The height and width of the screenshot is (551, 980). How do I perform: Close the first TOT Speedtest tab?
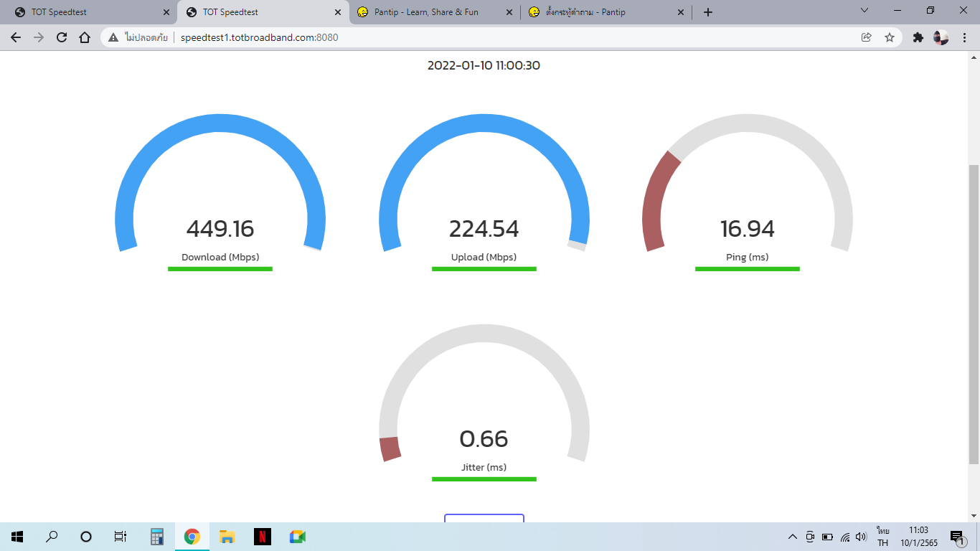[x=166, y=12]
